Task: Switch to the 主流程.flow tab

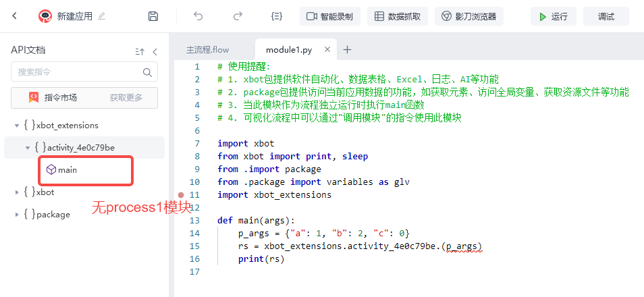Action: [207, 50]
